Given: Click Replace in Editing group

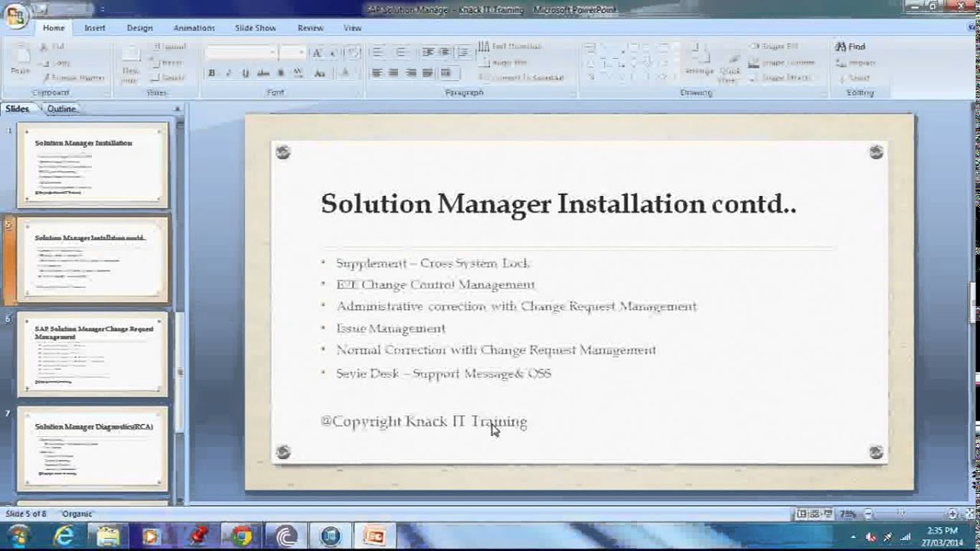Looking at the screenshot, I should click(856, 63).
